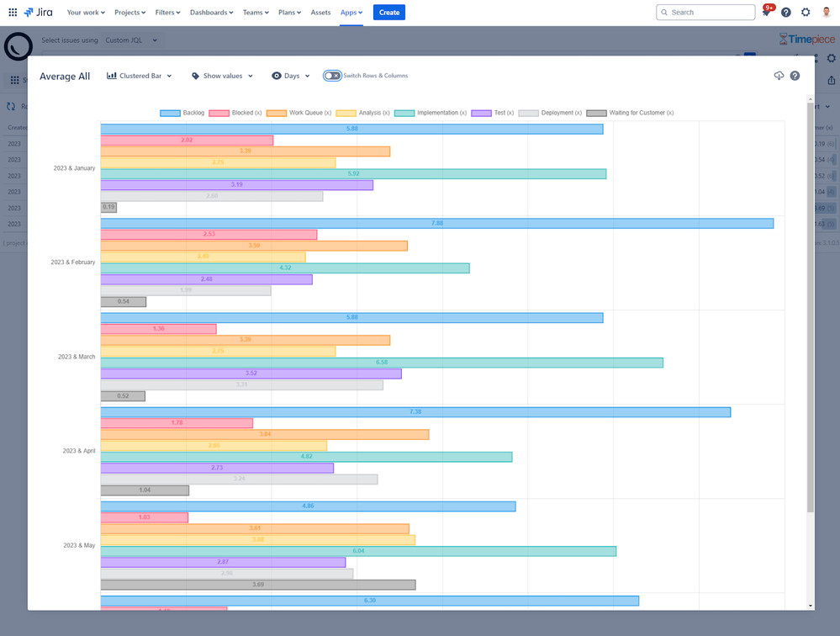Open the chart dialog help icon
The width and height of the screenshot is (840, 636).
click(795, 76)
